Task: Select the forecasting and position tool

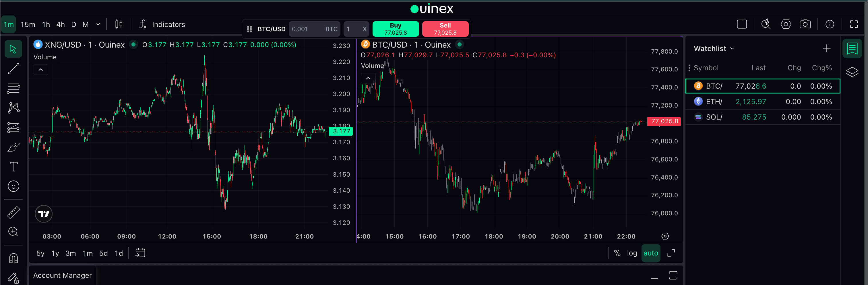Action: tap(13, 128)
